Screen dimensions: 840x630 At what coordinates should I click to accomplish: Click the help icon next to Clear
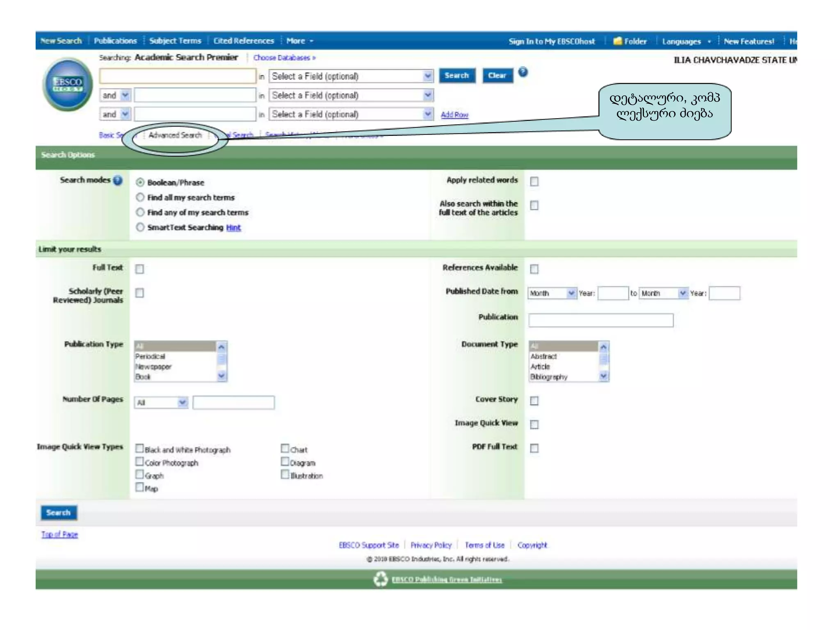(523, 72)
